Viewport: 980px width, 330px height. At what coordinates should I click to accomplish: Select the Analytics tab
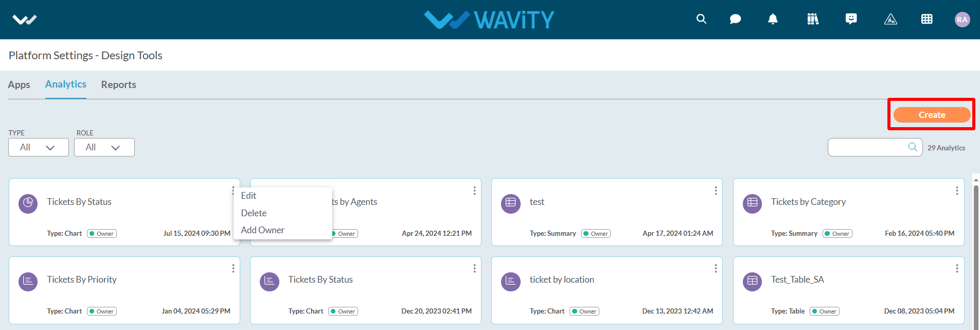coord(66,84)
